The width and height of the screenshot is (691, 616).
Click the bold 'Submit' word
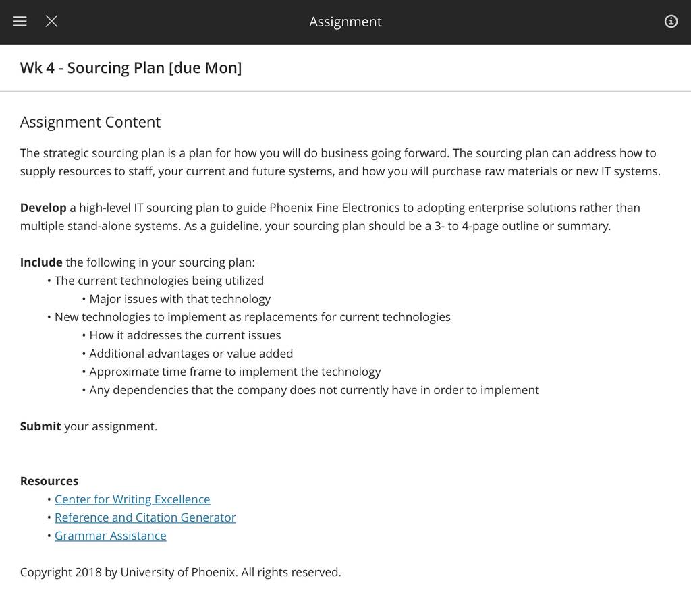tap(40, 426)
